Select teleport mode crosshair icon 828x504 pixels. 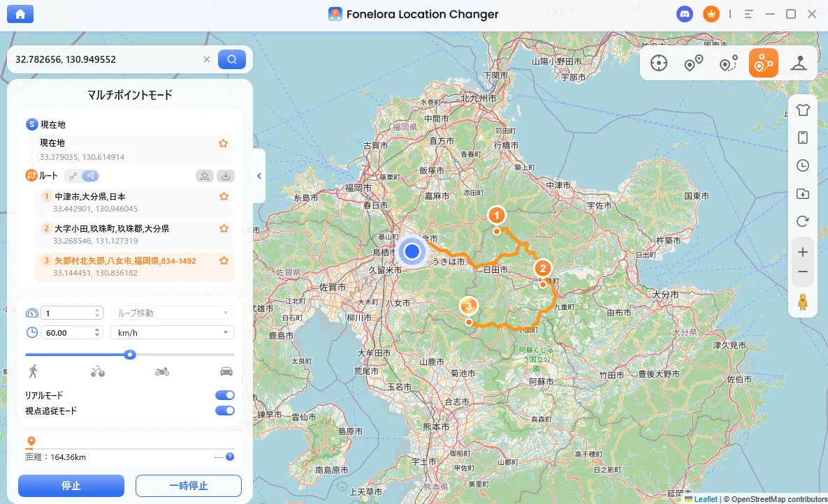658,64
